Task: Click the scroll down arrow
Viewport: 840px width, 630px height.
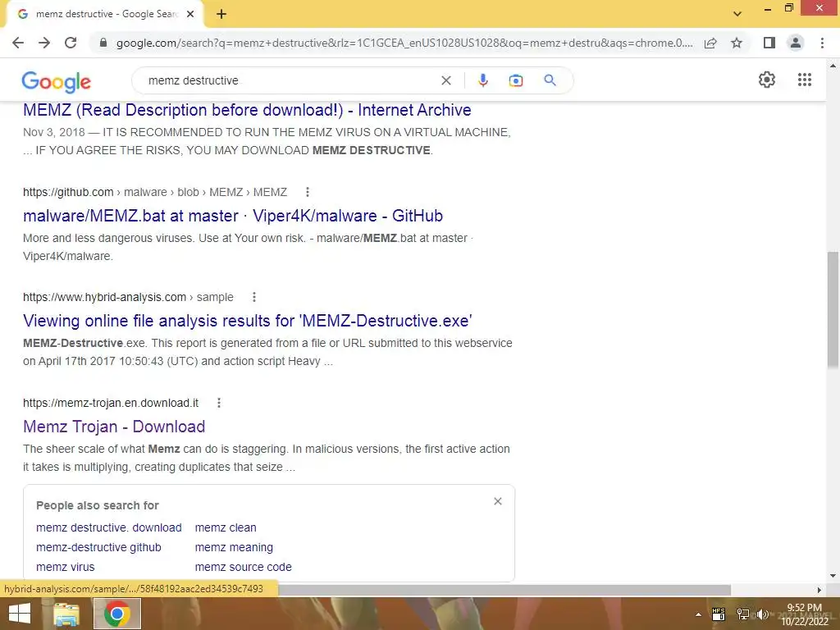Action: coord(833,576)
